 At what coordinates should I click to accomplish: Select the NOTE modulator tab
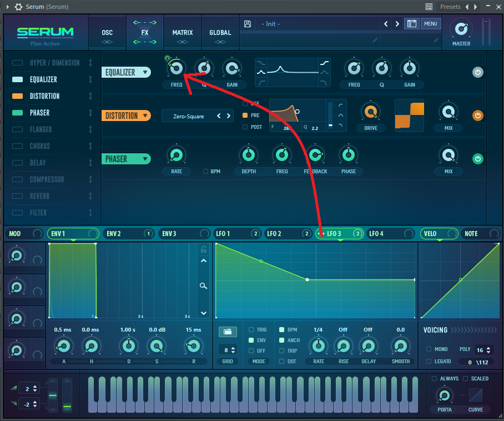(x=480, y=234)
